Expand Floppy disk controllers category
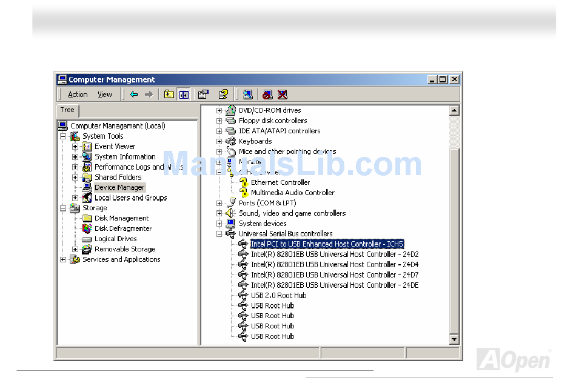 219,121
